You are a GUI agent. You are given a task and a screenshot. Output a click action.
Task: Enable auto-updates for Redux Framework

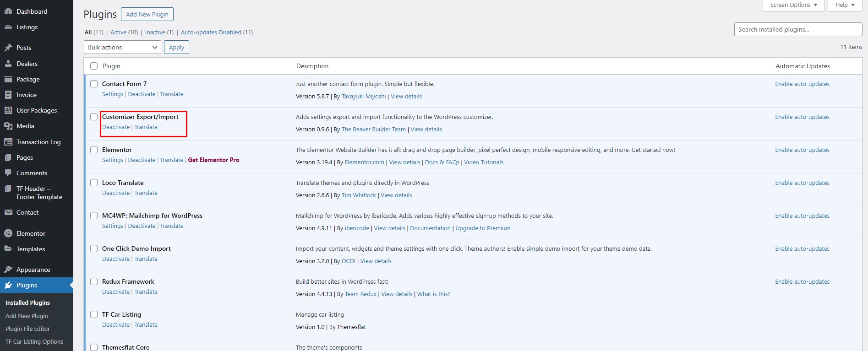802,281
